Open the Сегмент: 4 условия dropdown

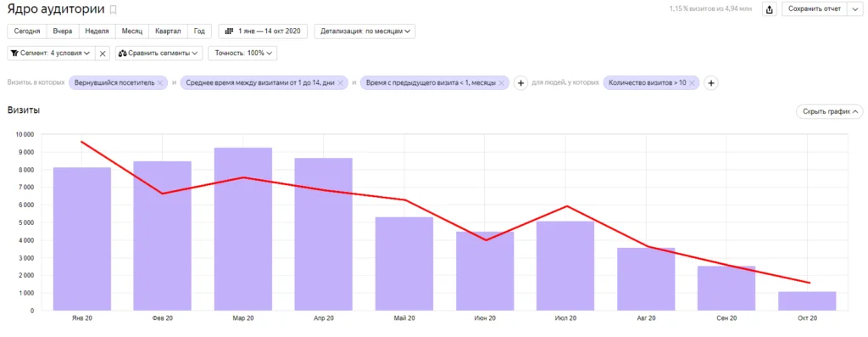51,53
